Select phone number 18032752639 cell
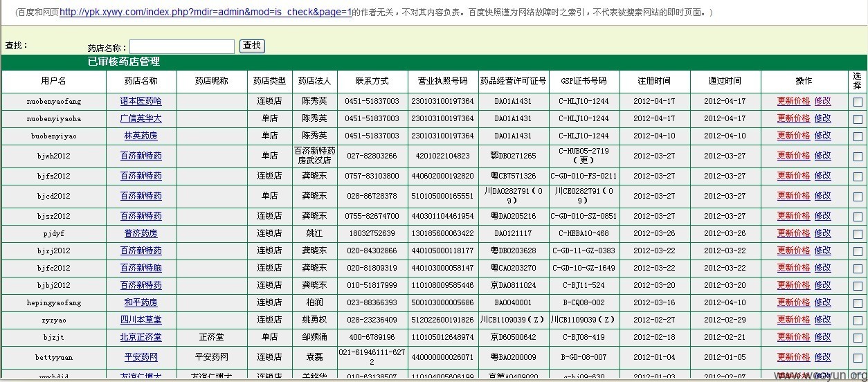 tap(371, 233)
